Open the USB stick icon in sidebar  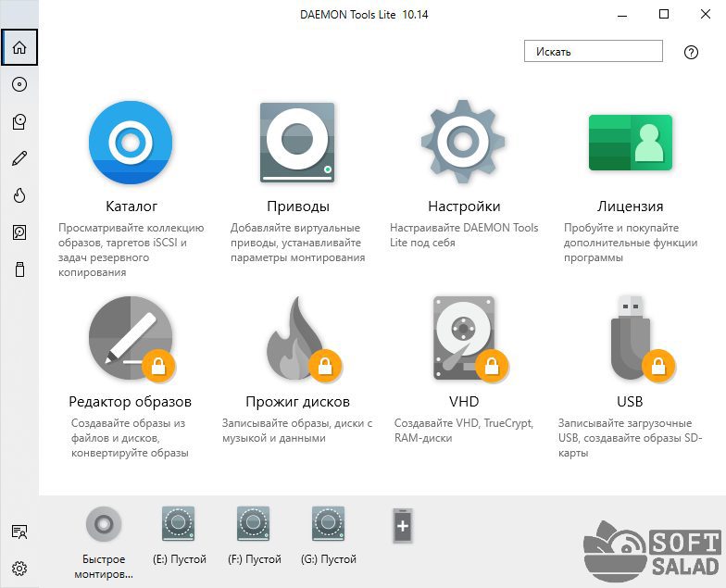coord(19,269)
